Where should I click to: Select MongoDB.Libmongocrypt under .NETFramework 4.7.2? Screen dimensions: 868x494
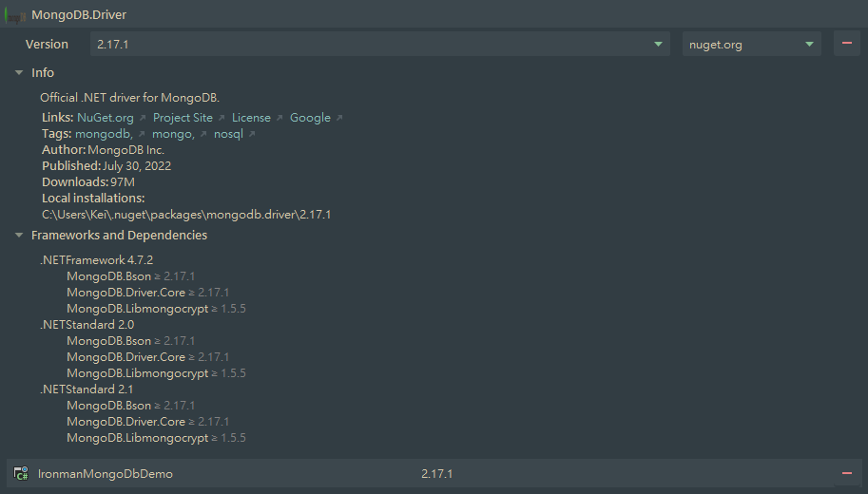click(137, 309)
